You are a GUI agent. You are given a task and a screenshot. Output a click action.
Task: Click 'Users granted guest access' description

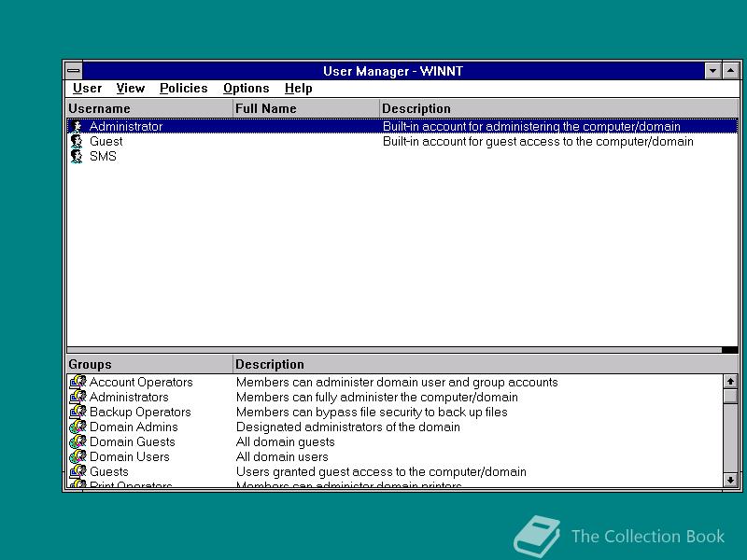[x=381, y=471]
